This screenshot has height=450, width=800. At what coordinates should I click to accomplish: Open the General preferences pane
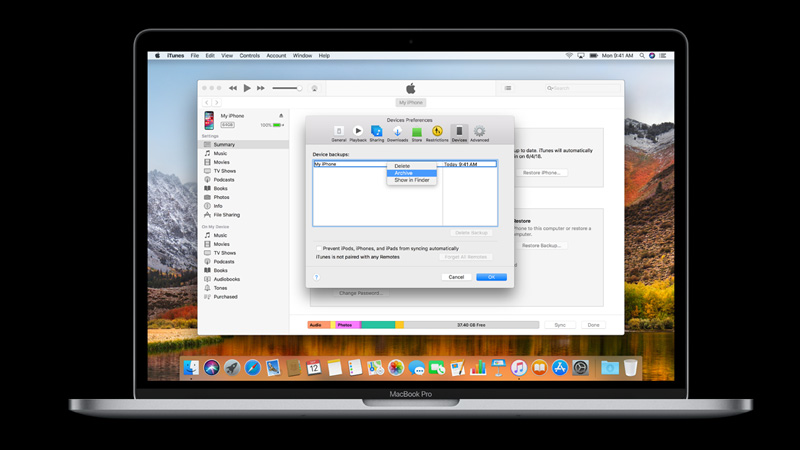pos(339,133)
